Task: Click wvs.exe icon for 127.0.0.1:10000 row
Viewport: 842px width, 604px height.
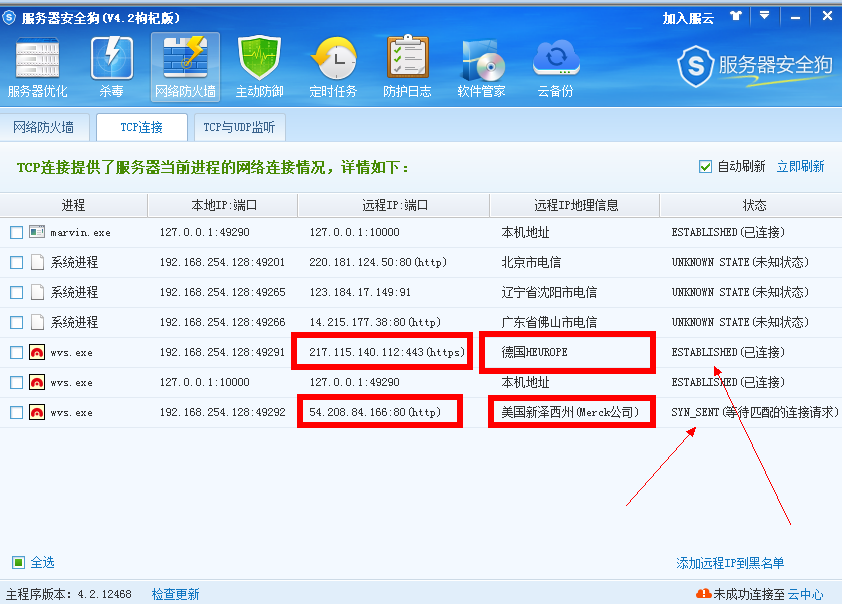Action: tap(37, 382)
